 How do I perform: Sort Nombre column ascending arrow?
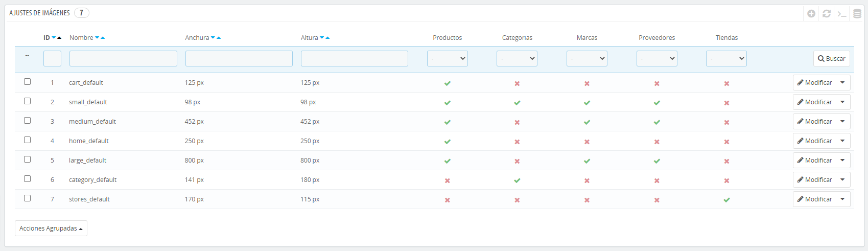point(103,38)
